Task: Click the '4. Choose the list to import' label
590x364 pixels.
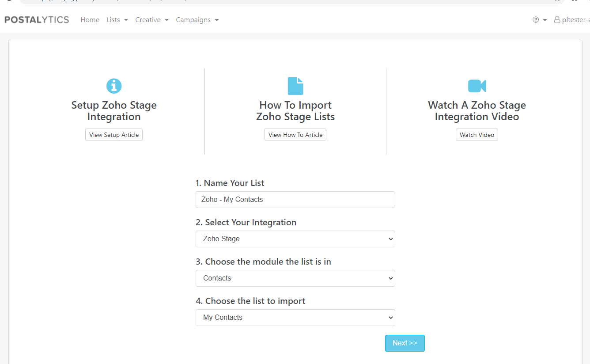Action: point(250,301)
